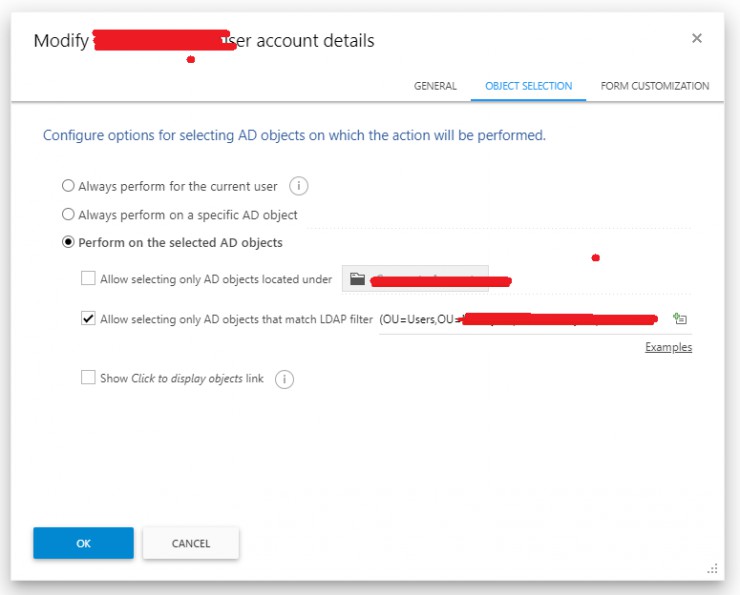The height and width of the screenshot is (595, 740).
Task: Click the info icon beside current user option
Action: tap(298, 186)
